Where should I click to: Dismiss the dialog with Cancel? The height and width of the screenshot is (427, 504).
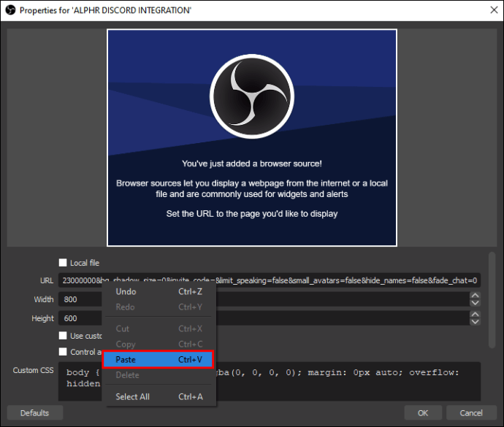(471, 413)
